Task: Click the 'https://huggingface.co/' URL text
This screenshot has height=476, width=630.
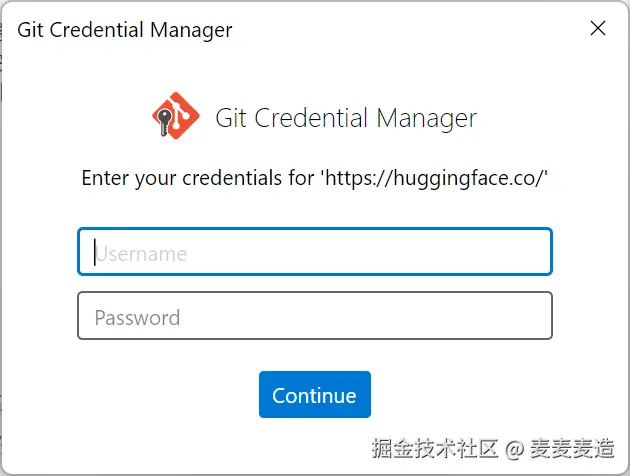Action: (x=434, y=178)
